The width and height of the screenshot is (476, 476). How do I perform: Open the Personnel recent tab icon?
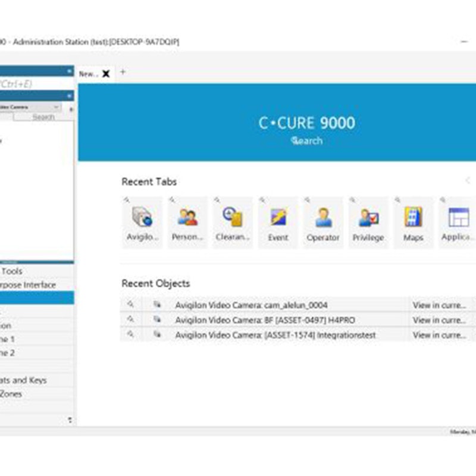187,221
